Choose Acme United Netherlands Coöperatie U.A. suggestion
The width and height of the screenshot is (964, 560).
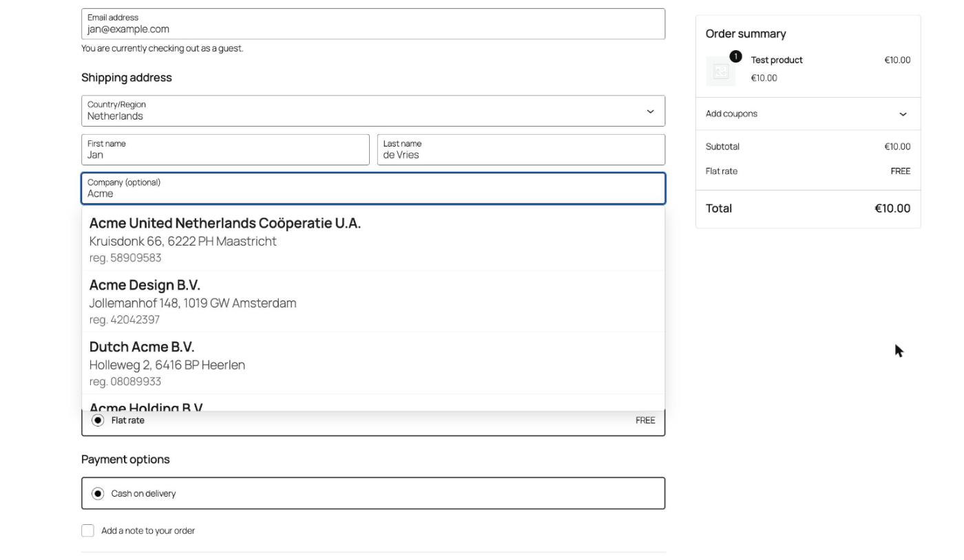point(373,239)
